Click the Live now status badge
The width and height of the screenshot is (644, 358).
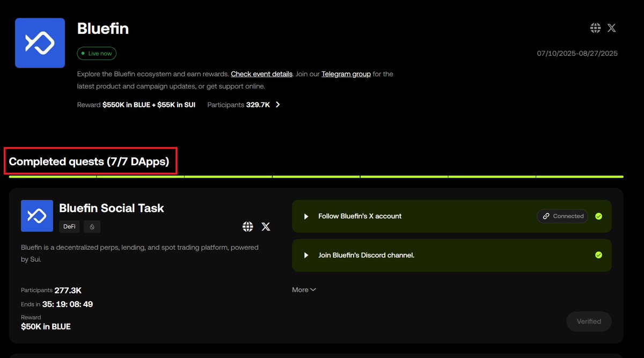pos(97,54)
